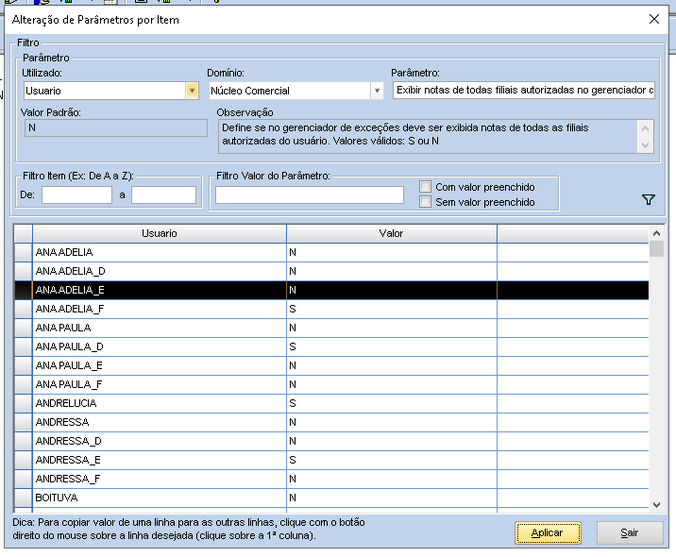Image resolution: width=676 pixels, height=557 pixels.
Task: Focus the Filtro Valor do Parâmetro input
Action: tap(309, 195)
